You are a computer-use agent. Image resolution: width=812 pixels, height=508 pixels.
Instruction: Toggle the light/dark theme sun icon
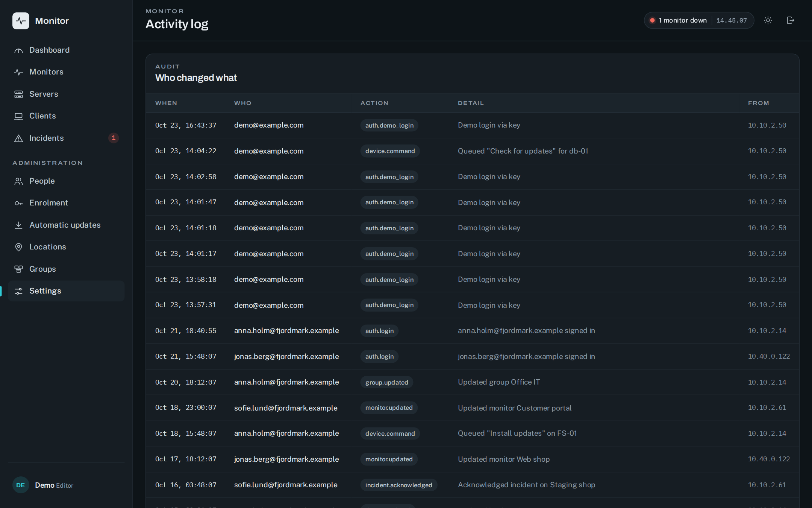tap(768, 20)
